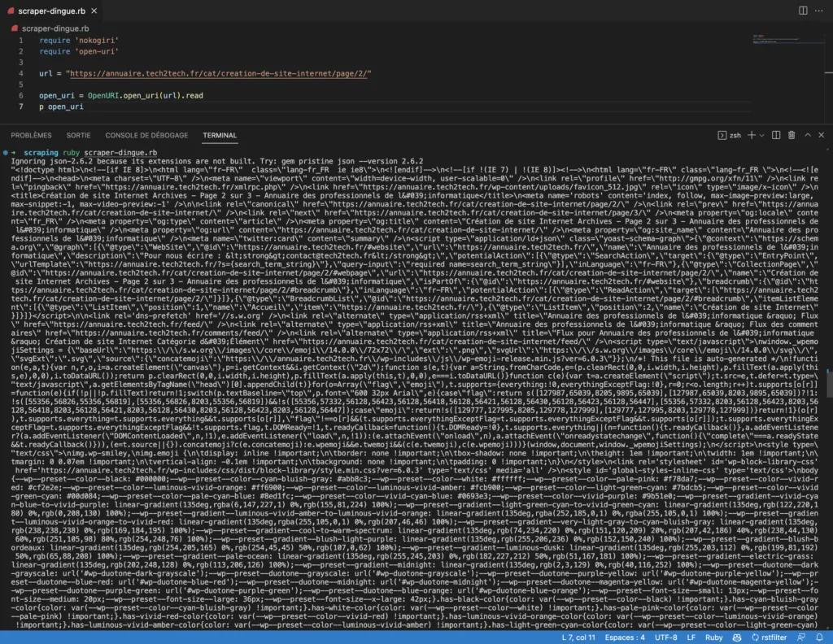
Task: Place cursor on 'require 'nokogiri'' line
Action: pos(79,41)
